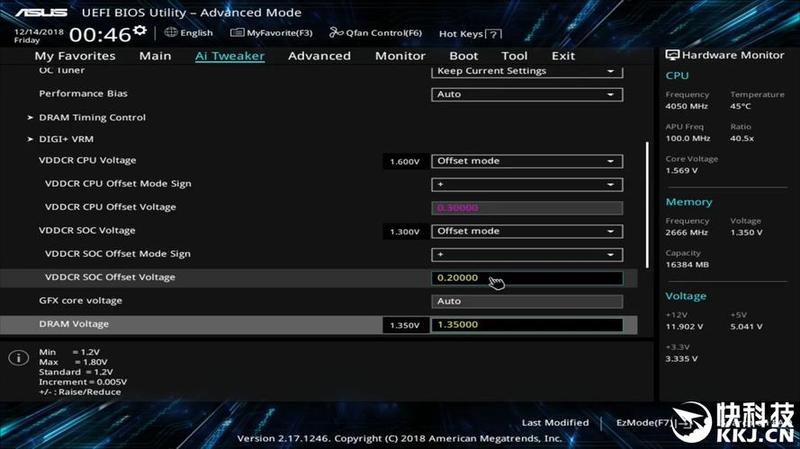Viewport: 800px width, 449px height.
Task: Click the MyFavorite folder icon
Action: click(237, 33)
